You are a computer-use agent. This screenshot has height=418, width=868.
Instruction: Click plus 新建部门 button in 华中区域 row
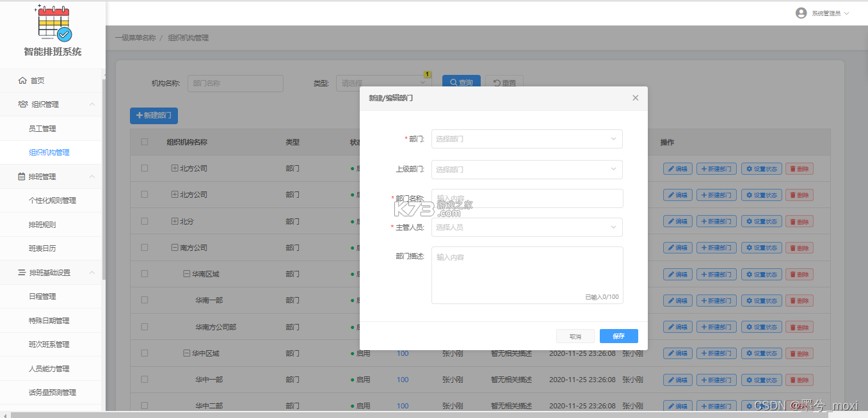coord(716,353)
